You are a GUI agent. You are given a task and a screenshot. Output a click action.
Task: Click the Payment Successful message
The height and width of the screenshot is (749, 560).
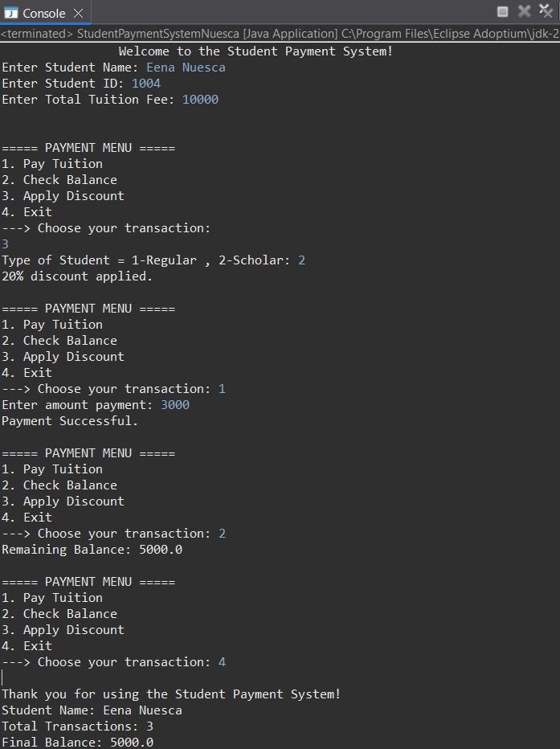(x=67, y=420)
